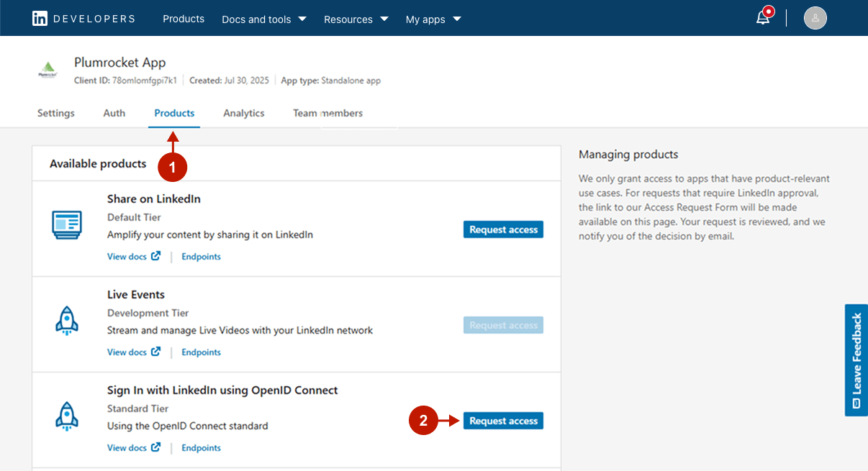Image resolution: width=868 pixels, height=471 pixels.
Task: Open the profile avatar menu
Action: tap(815, 18)
